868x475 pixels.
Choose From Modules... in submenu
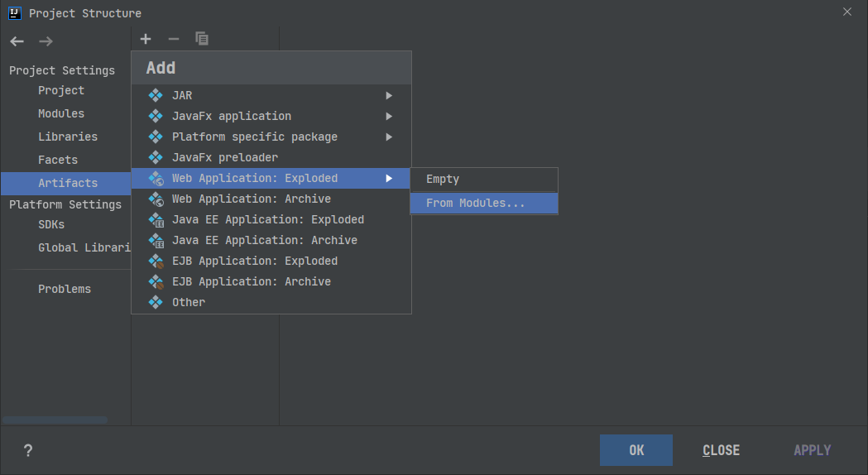click(484, 204)
